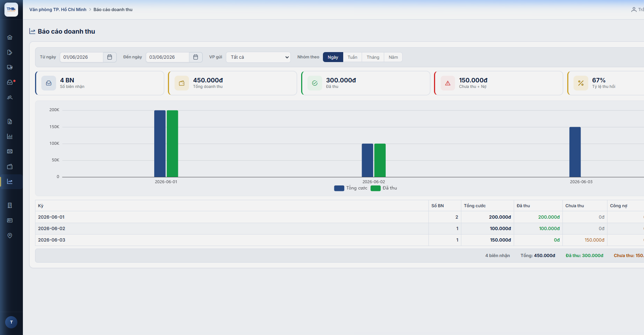Open the building office icon in sidebar
Image resolution: width=644 pixels, height=335 pixels.
(x=10, y=205)
